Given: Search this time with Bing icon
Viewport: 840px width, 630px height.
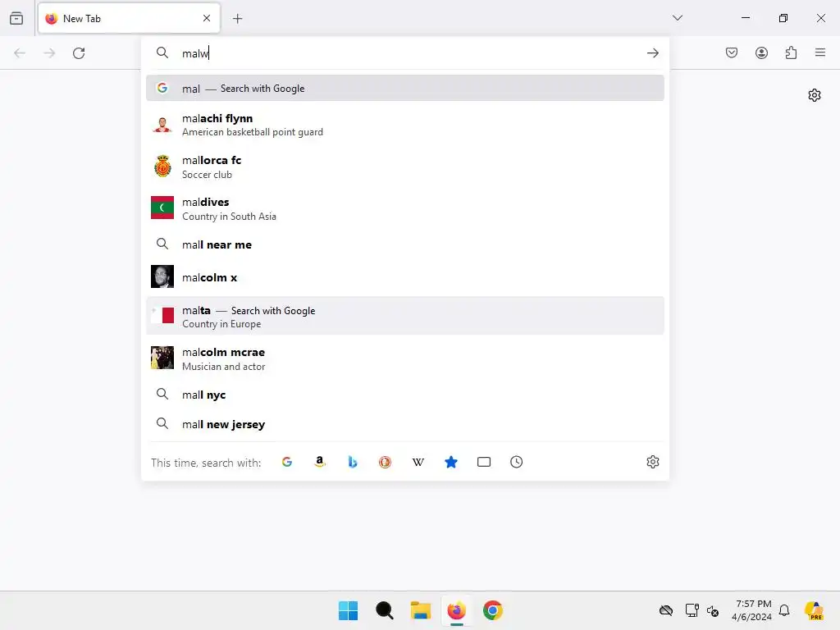Looking at the screenshot, I should pyautogui.click(x=353, y=462).
